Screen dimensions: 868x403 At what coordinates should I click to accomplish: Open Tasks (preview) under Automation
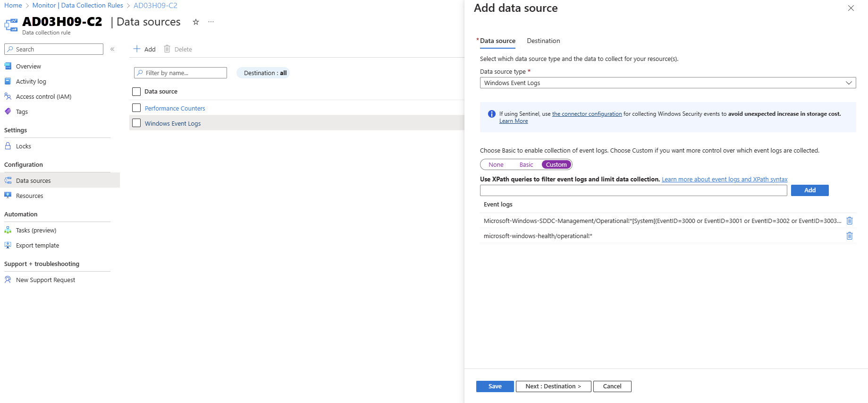pyautogui.click(x=36, y=230)
